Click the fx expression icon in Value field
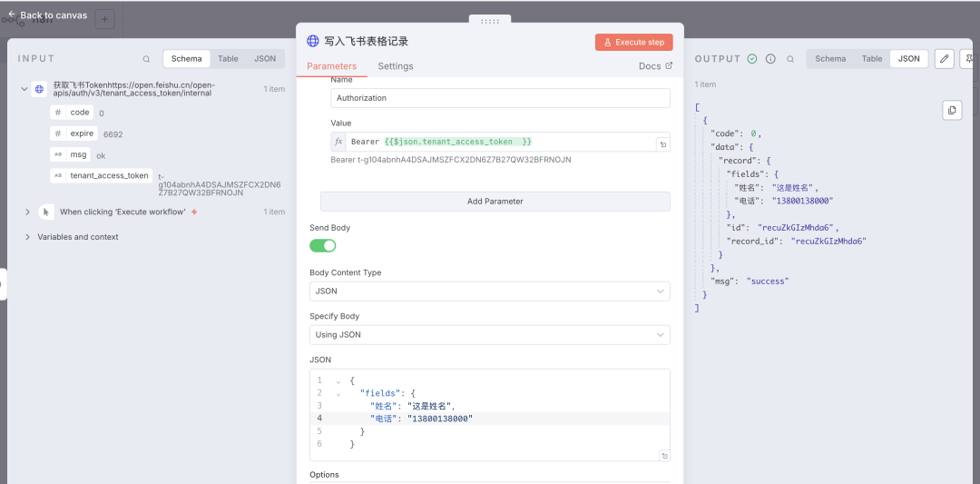Image resolution: width=980 pixels, height=484 pixels. point(338,143)
